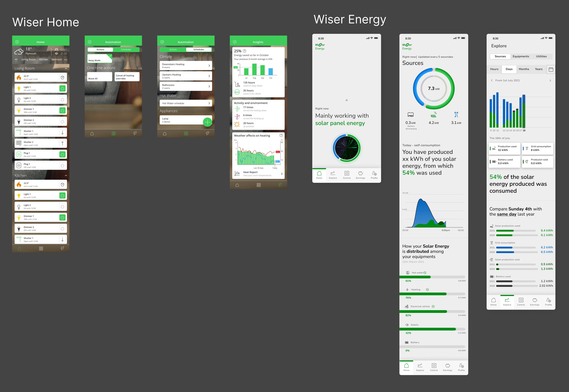Open settings gear on Home screen header
Screen dimensions: 569x392
[x=17, y=42]
